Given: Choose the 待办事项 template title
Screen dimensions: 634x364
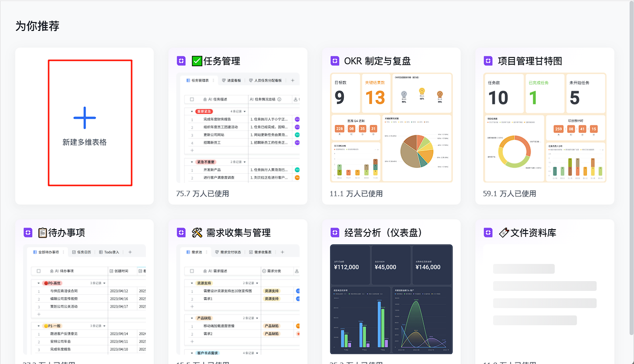Looking at the screenshot, I should point(67,233).
